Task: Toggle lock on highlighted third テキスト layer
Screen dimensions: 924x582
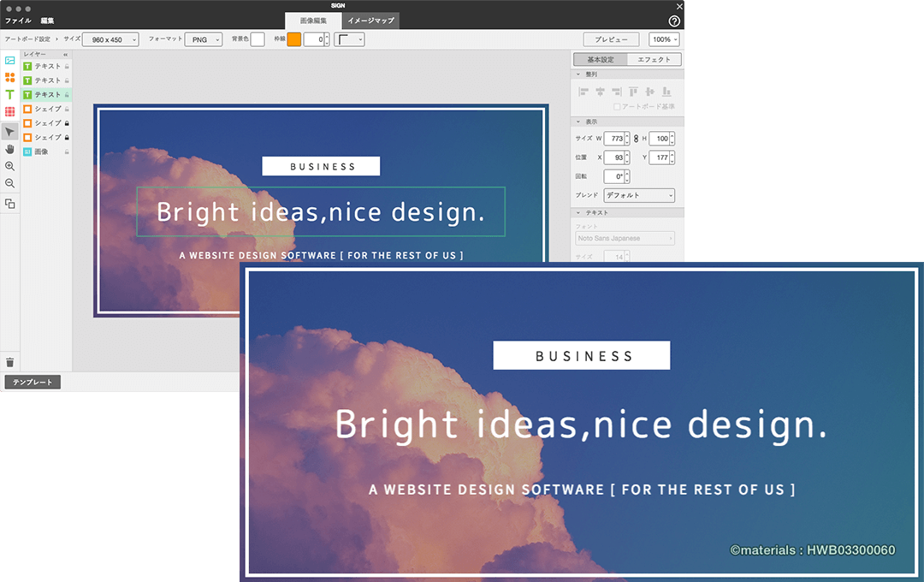Action: pyautogui.click(x=67, y=94)
